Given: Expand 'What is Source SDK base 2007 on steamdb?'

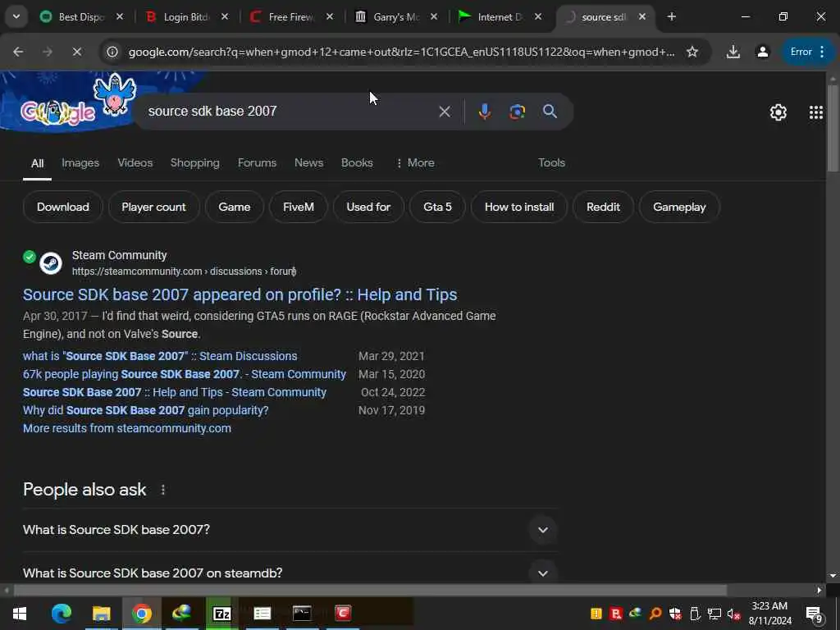Looking at the screenshot, I should point(290,573).
